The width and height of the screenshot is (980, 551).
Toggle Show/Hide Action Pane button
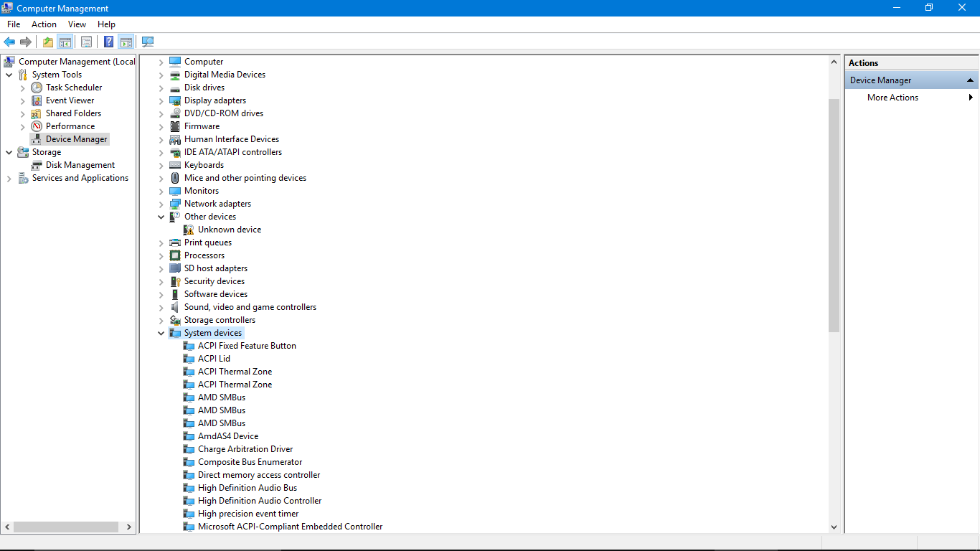click(x=126, y=42)
